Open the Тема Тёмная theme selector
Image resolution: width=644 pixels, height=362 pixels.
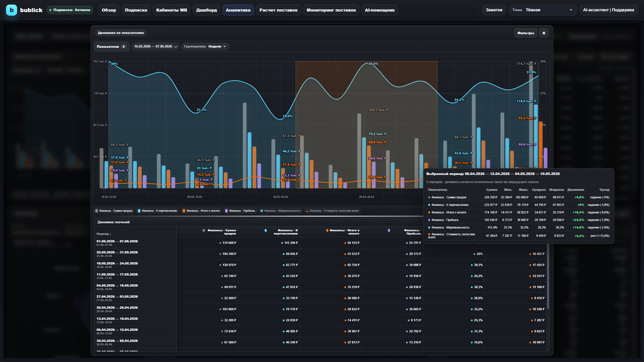coord(543,10)
